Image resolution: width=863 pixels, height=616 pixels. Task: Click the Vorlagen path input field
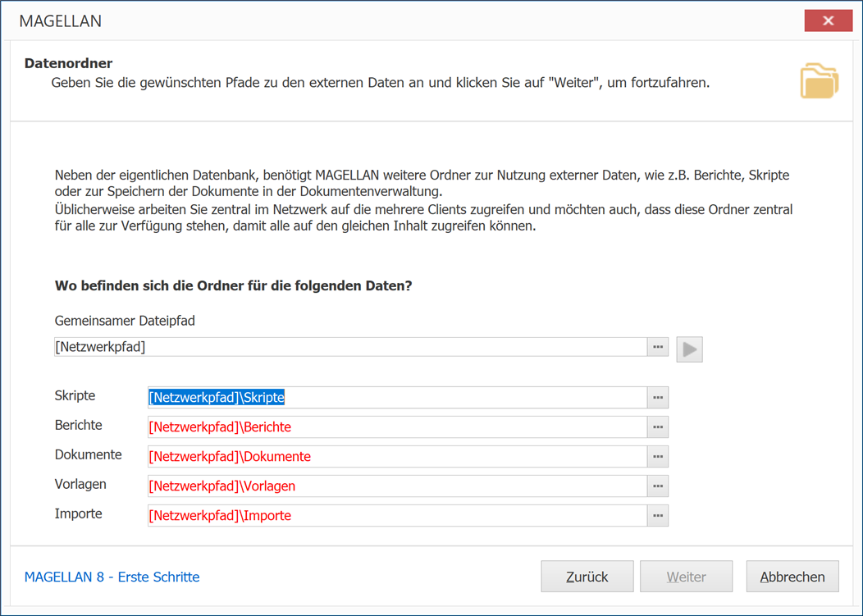click(397, 486)
